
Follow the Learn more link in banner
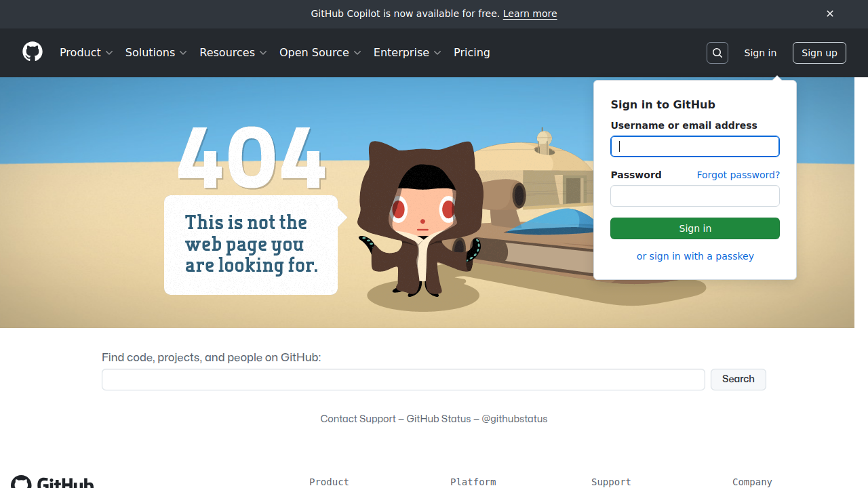(530, 14)
